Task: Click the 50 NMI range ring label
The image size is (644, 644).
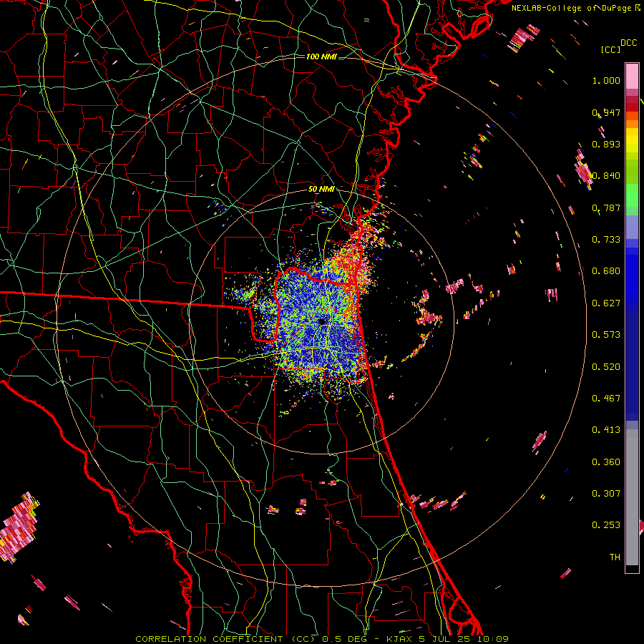Action: [x=321, y=189]
